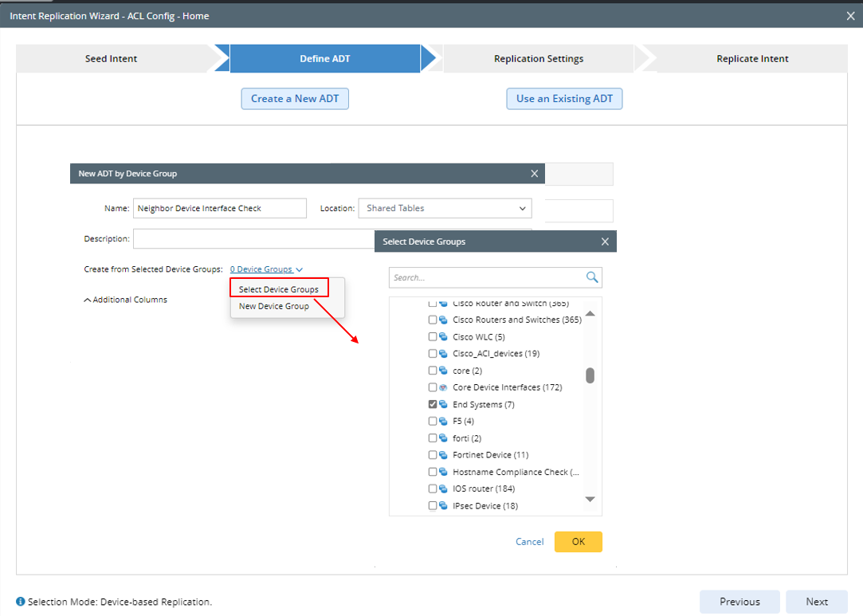The width and height of the screenshot is (863, 616).
Task: Click the Core Device Interfaces group icon
Action: (x=443, y=387)
